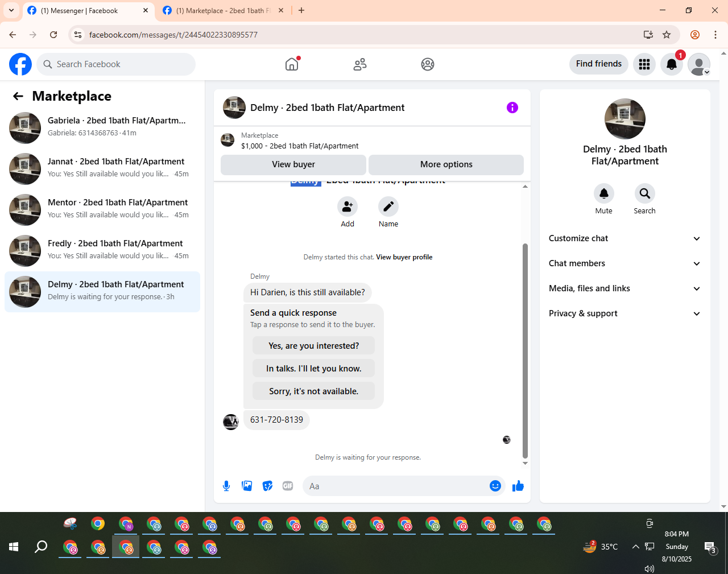This screenshot has height=574, width=728.
Task: Close the Marketplace browser tab
Action: tap(281, 10)
